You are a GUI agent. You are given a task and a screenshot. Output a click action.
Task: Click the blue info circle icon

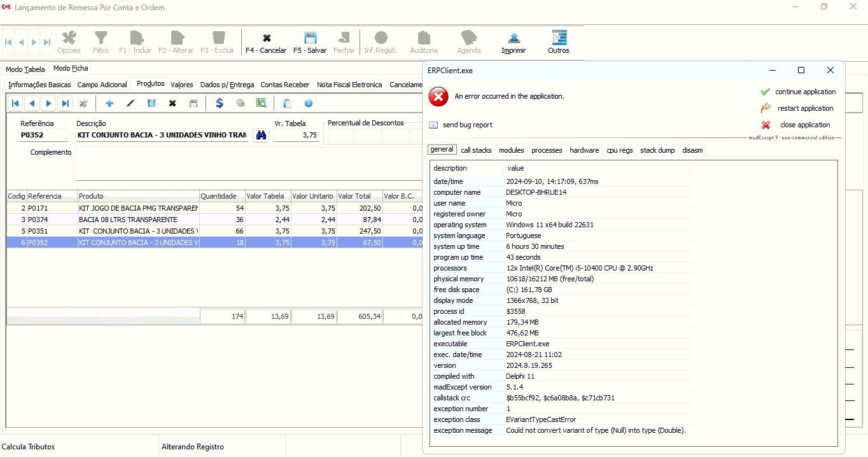309,103
